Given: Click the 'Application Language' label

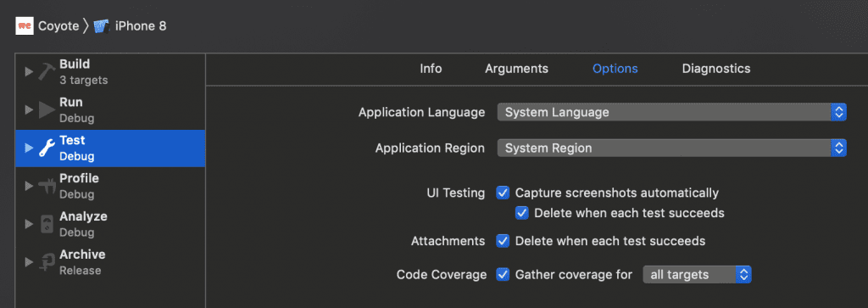Looking at the screenshot, I should click(421, 113).
